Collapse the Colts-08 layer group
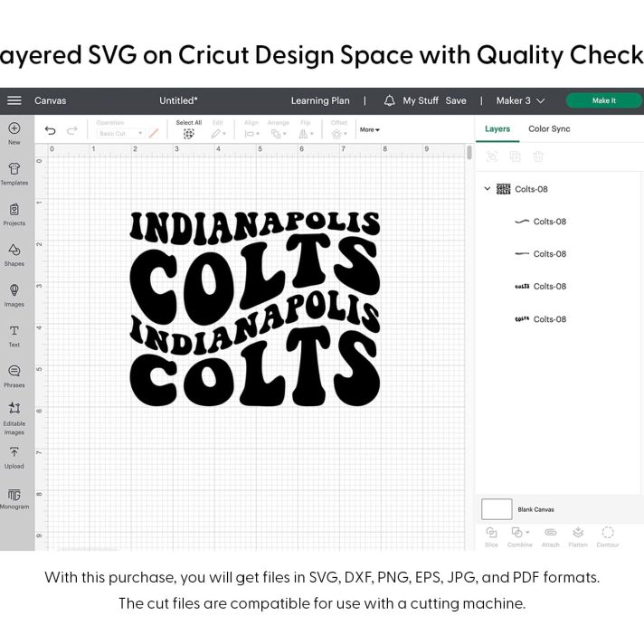The height and width of the screenshot is (644, 644). [x=488, y=188]
